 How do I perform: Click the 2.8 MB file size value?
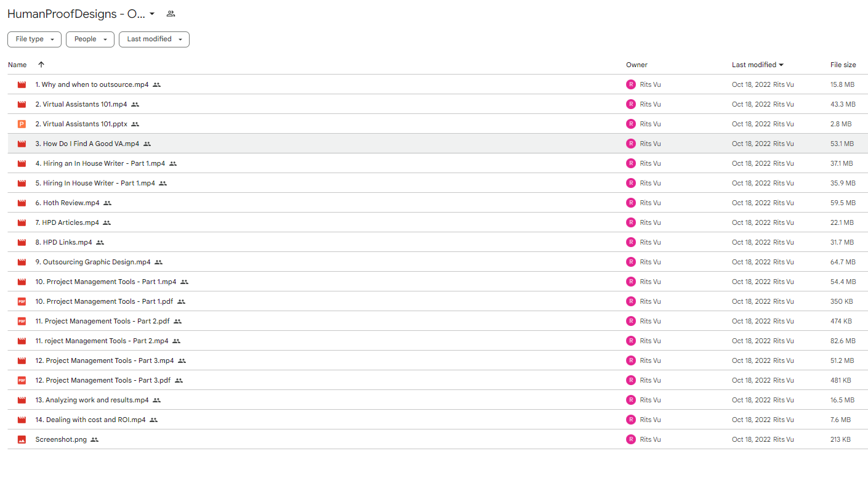click(x=841, y=124)
